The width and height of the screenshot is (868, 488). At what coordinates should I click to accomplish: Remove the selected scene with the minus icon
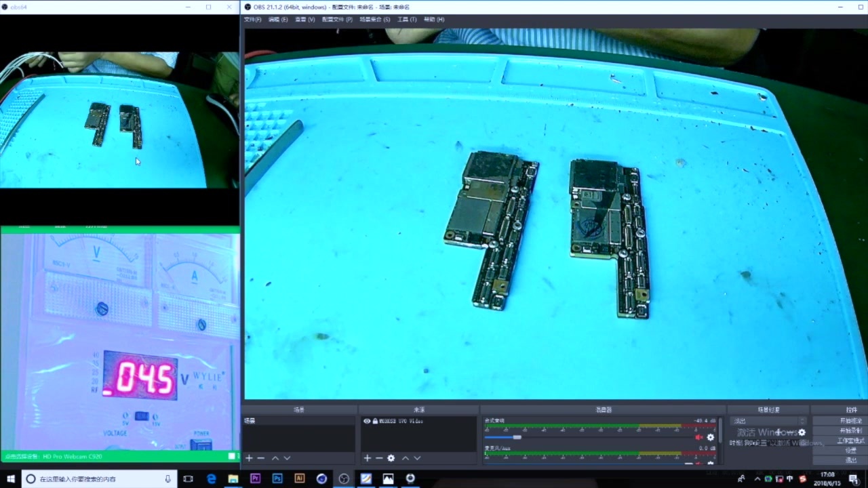coord(260,458)
